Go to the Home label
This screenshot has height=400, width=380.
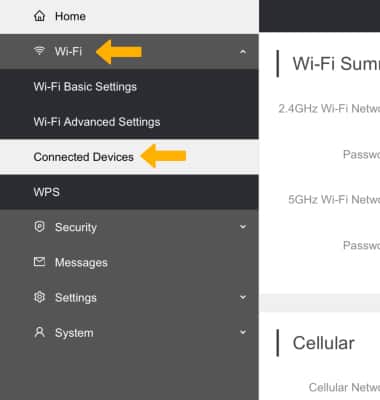point(70,16)
